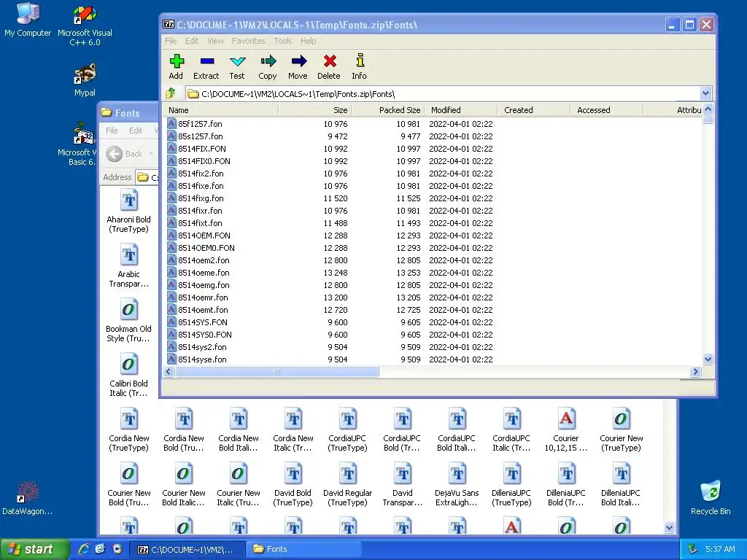Select file 85s1257.fon
This screenshot has height=560, width=747.
(x=201, y=136)
